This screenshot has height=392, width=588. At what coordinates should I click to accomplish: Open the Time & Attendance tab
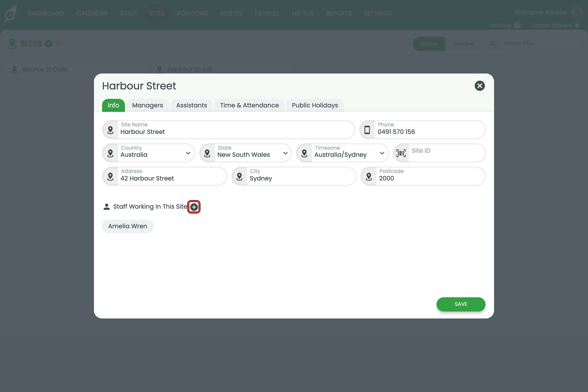click(x=249, y=105)
